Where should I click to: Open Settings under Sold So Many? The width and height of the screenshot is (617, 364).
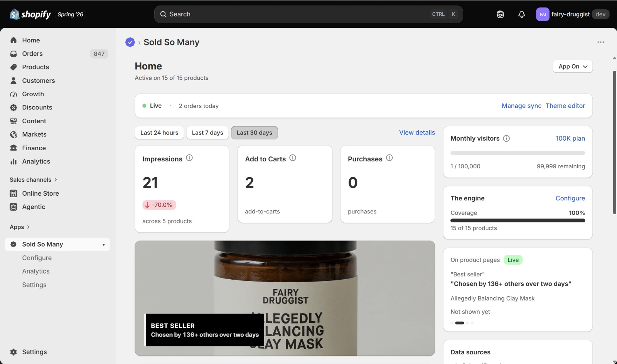(34, 285)
